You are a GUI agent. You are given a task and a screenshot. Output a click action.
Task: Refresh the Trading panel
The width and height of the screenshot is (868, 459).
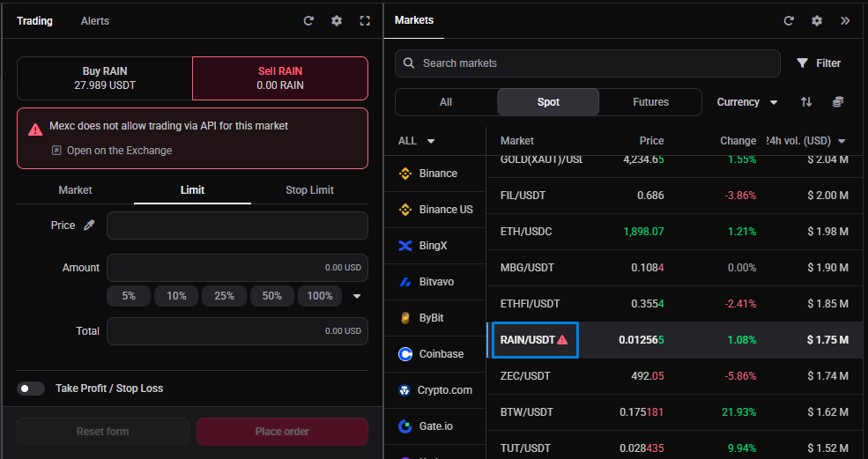(x=308, y=21)
